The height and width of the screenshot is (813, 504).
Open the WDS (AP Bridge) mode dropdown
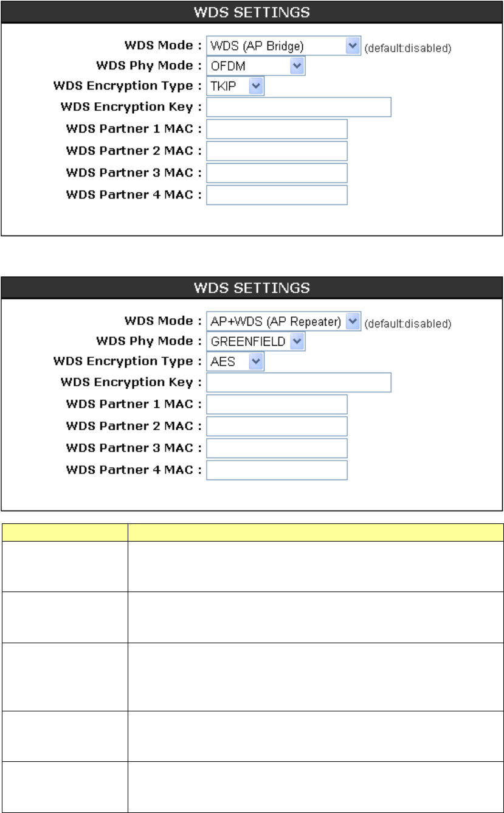(283, 46)
